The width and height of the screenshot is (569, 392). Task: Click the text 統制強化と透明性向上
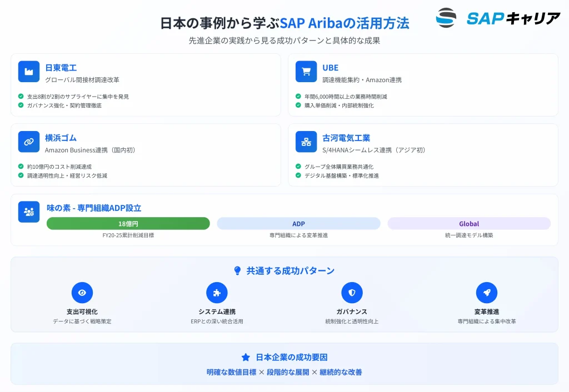(352, 321)
